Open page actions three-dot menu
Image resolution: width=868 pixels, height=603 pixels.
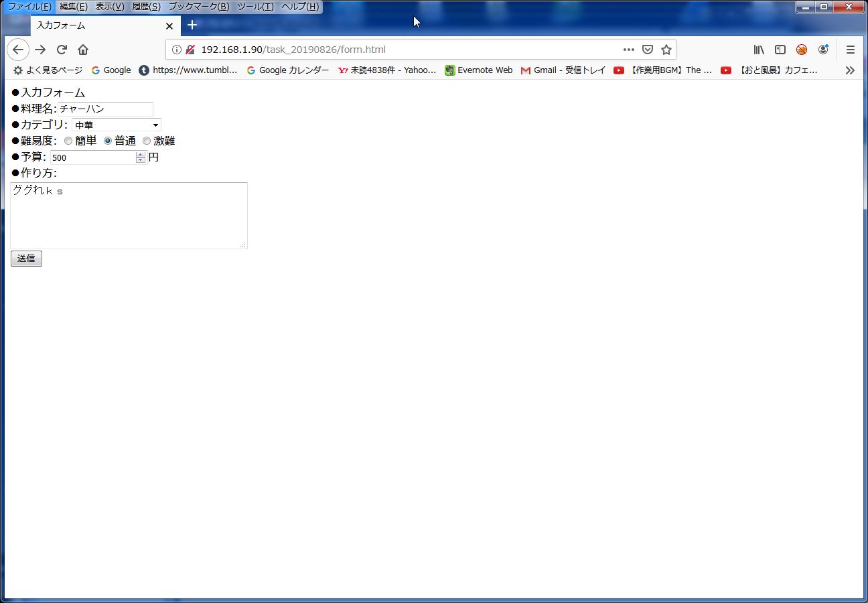pos(628,50)
